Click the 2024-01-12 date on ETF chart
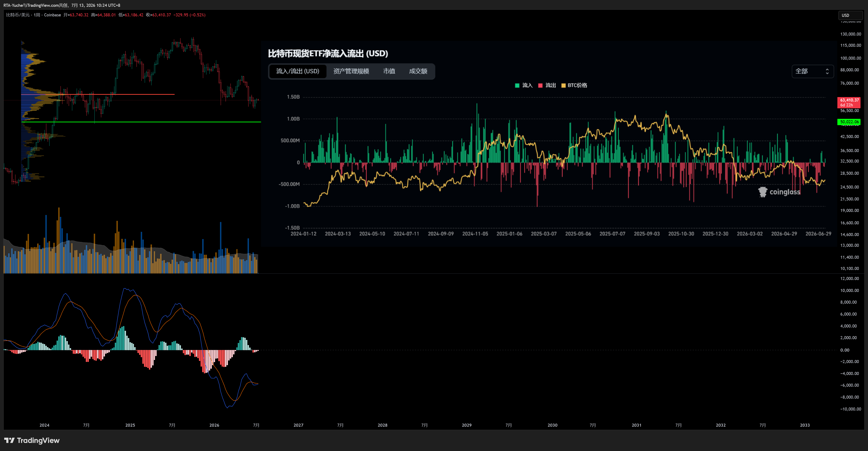The image size is (868, 451). 303,234
